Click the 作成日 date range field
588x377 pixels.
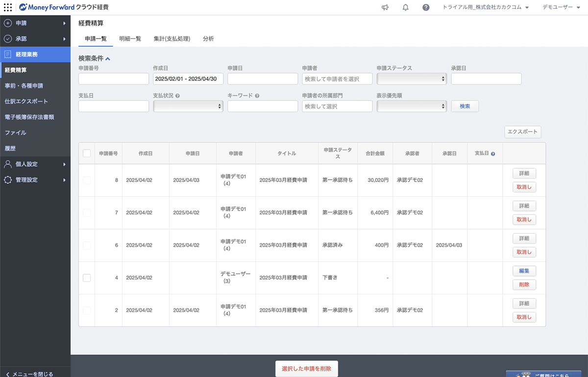click(188, 79)
